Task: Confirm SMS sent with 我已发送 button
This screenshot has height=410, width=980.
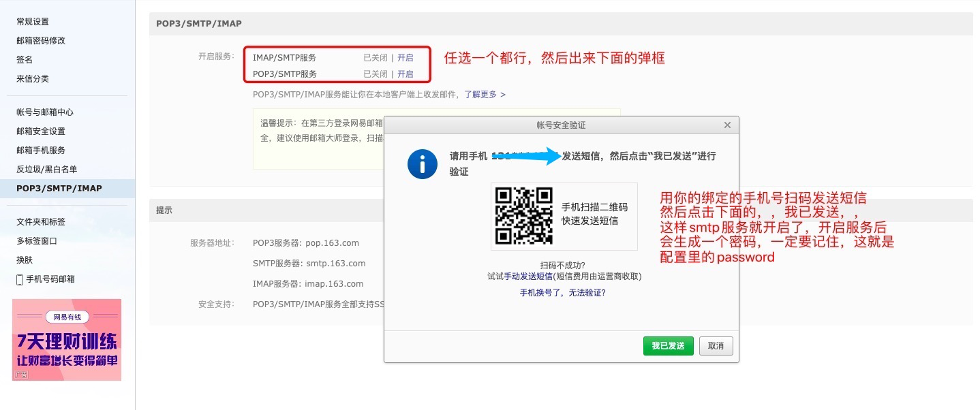Action: pyautogui.click(x=668, y=346)
